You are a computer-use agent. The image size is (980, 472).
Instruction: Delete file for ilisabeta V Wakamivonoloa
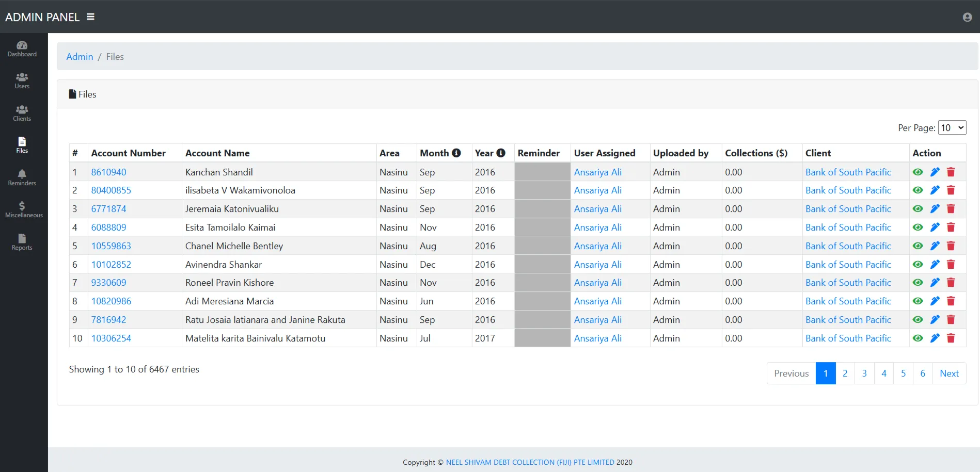tap(951, 190)
